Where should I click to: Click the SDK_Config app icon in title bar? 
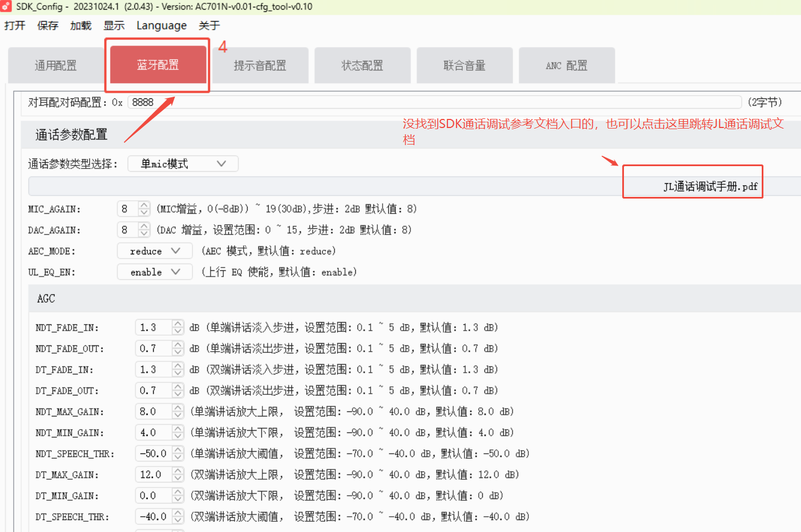click(x=6, y=6)
